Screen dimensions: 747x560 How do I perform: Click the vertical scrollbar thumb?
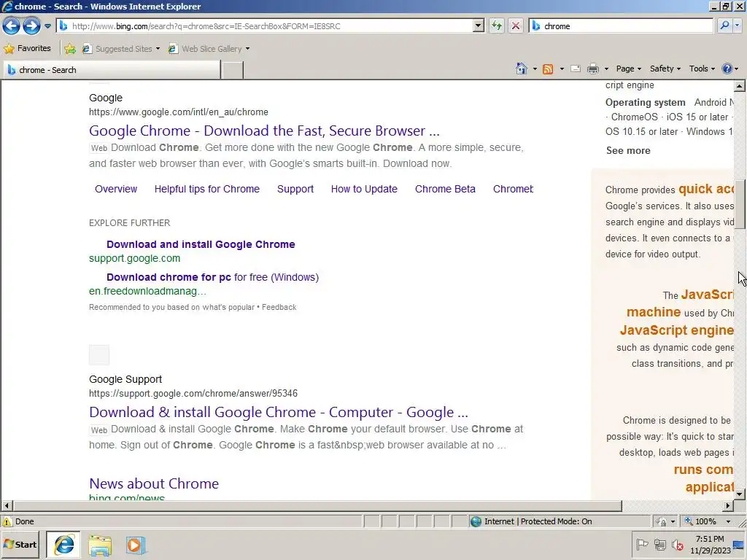740,204
